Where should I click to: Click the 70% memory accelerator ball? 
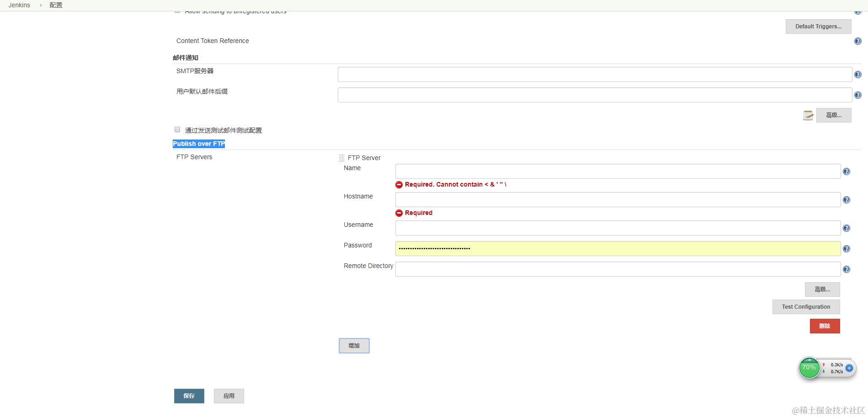pos(809,368)
